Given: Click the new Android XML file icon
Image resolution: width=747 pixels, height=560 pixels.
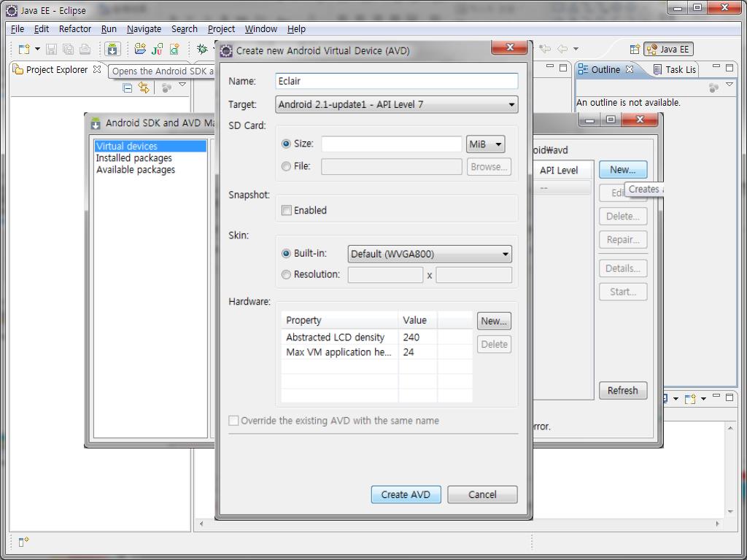Looking at the screenshot, I should click(x=174, y=49).
